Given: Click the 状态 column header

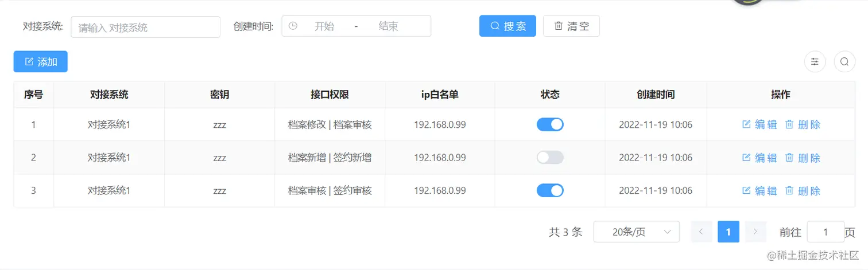Looking at the screenshot, I should [x=550, y=95].
